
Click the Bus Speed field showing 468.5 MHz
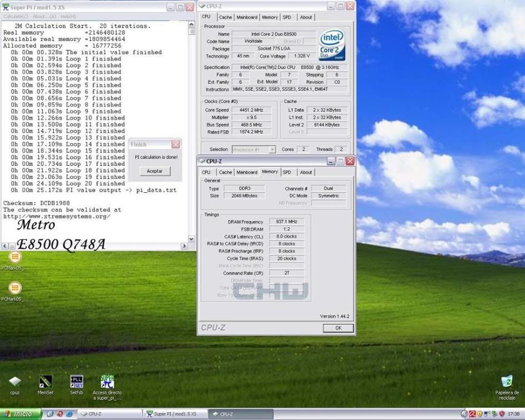(252, 125)
